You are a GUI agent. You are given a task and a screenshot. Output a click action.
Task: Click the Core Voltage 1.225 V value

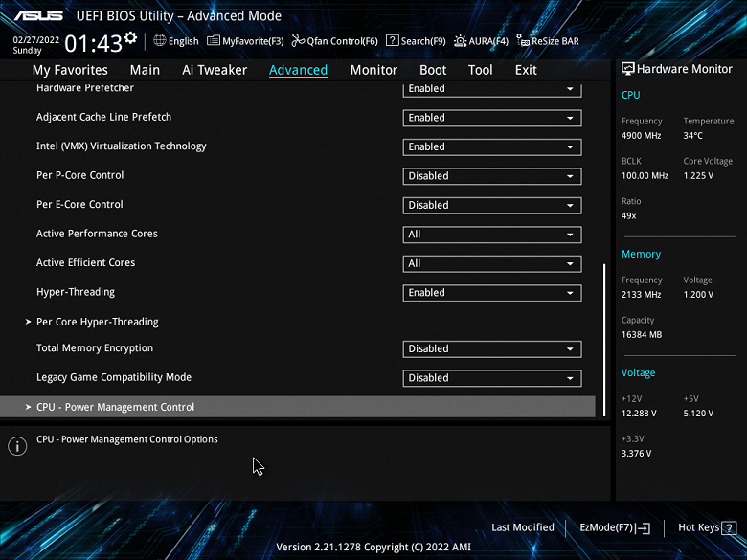[x=698, y=176]
